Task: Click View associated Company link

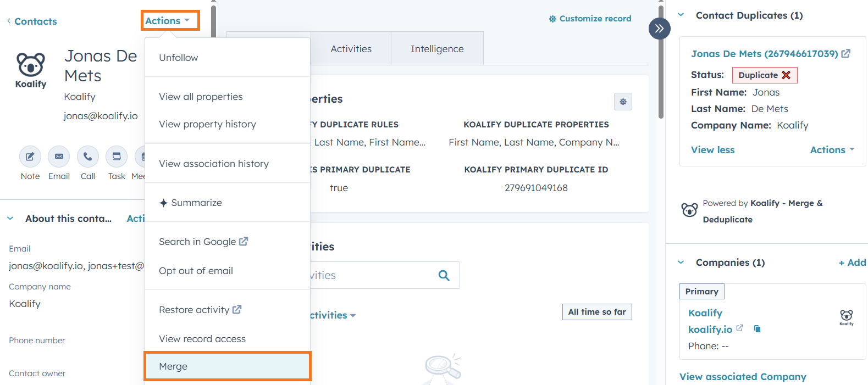Action: (742, 377)
